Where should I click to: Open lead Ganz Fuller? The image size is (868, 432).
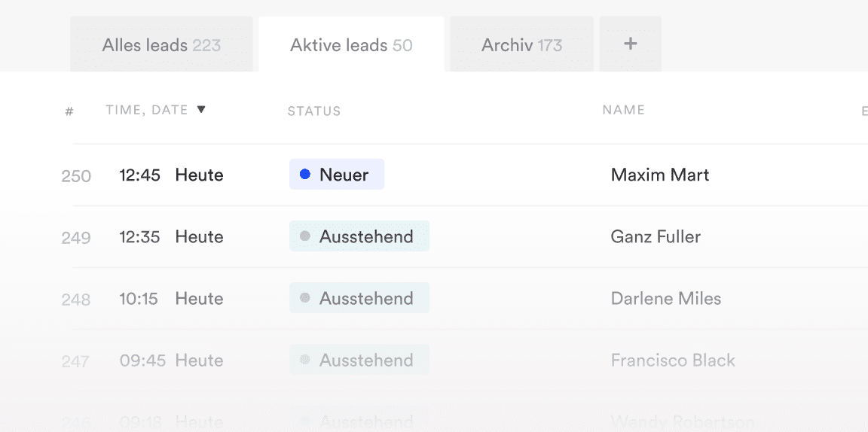click(x=656, y=236)
